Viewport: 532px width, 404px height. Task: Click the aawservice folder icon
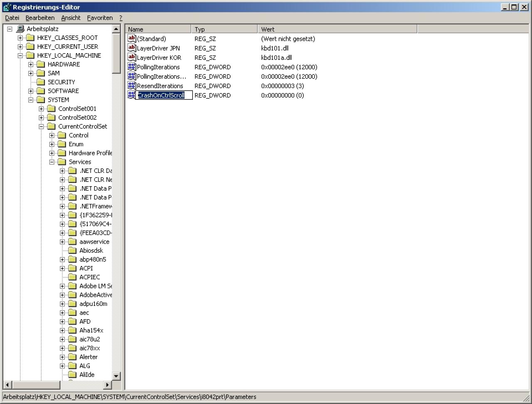coord(73,241)
